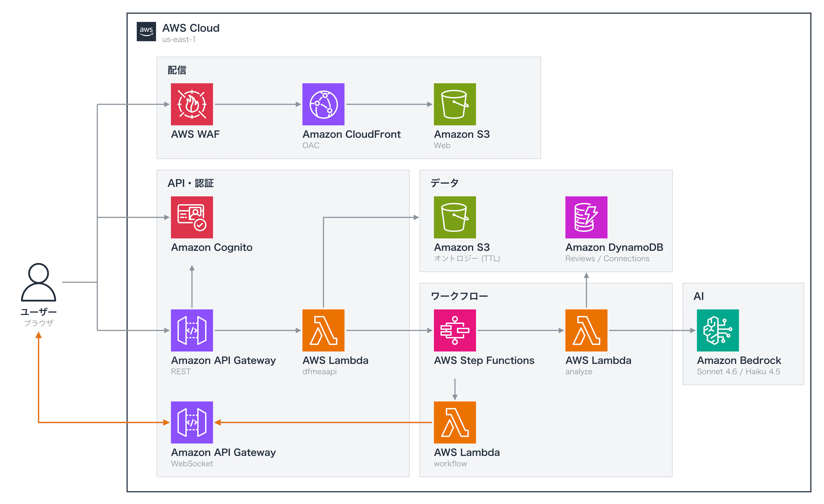Click the "Amazon DynamoDB" label

614,247
